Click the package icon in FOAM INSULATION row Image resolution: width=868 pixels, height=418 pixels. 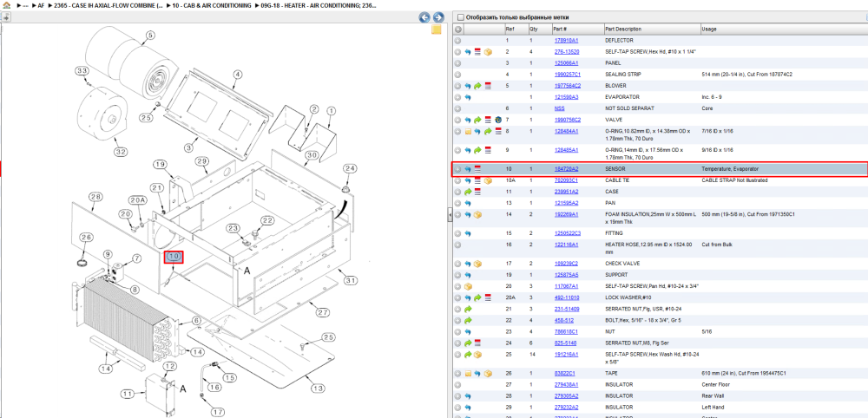point(477,214)
